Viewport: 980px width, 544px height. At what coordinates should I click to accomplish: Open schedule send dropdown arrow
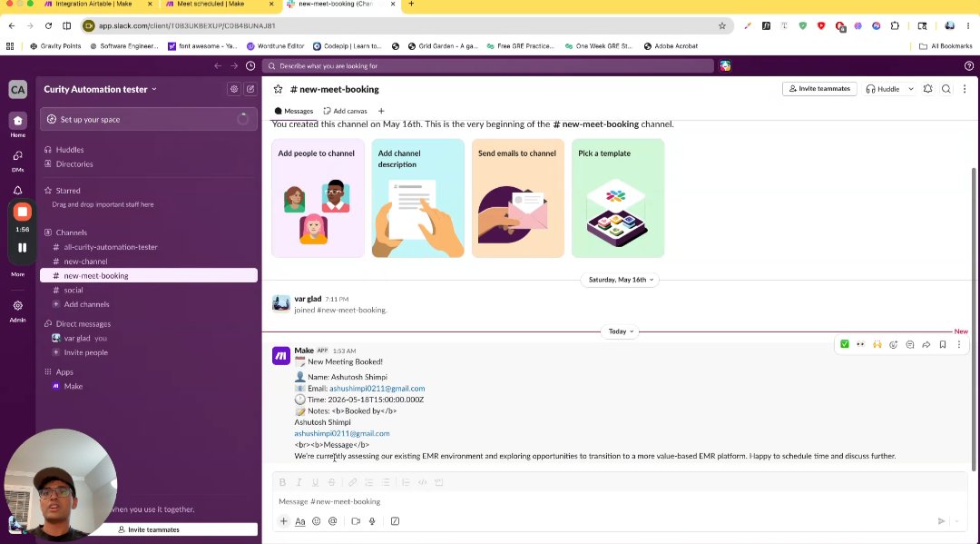tap(957, 521)
